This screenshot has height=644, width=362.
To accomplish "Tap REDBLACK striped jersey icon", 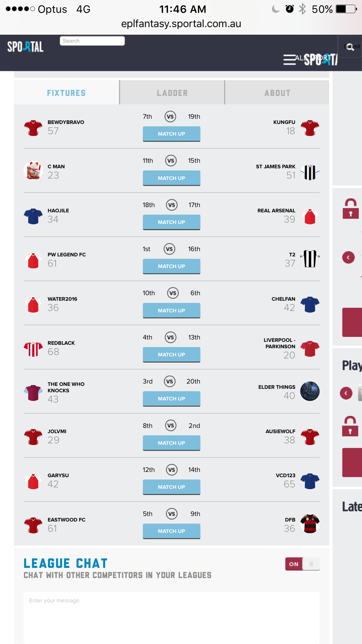I will (x=33, y=349).
